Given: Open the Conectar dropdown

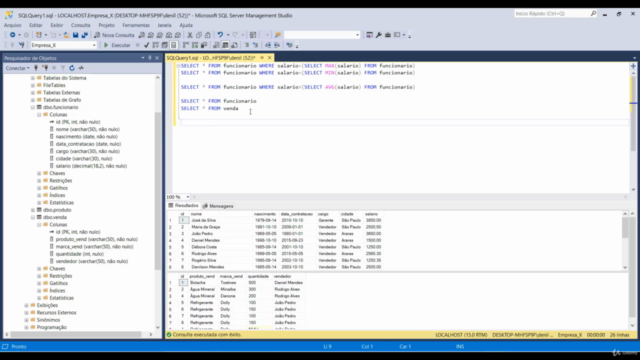Looking at the screenshot, I should [x=17, y=68].
